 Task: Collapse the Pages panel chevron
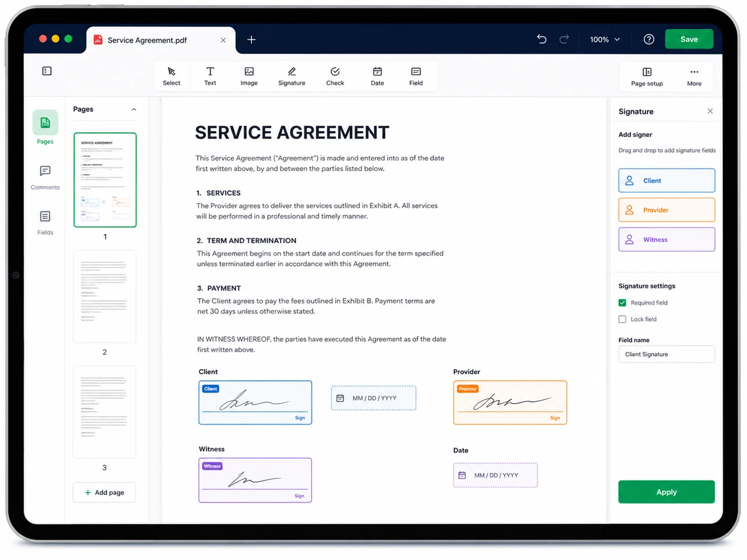pos(134,109)
